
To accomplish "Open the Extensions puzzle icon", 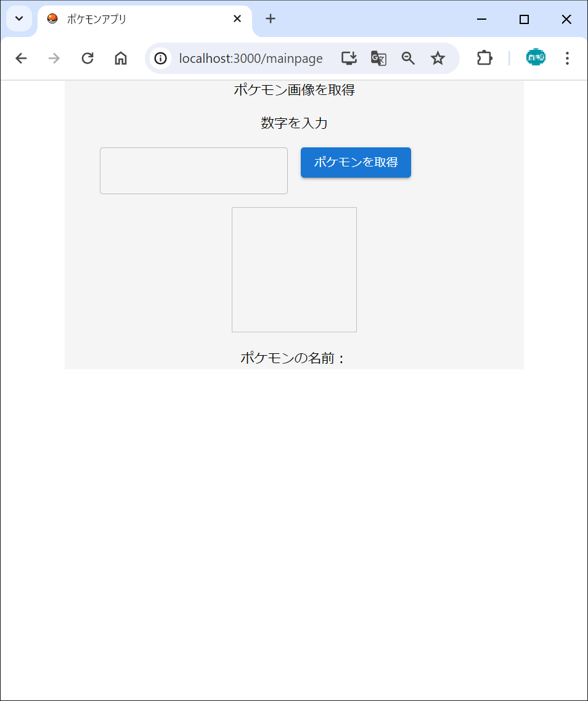I will pos(484,58).
